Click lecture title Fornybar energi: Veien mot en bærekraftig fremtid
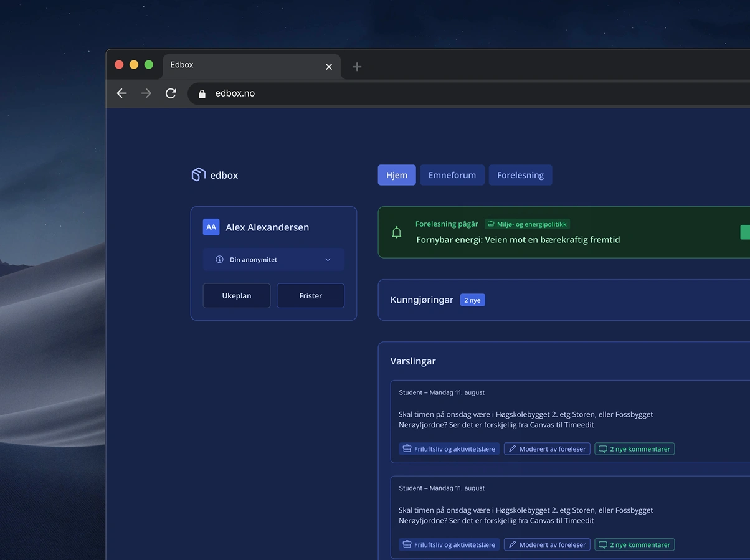This screenshot has width=750, height=560. [x=518, y=240]
